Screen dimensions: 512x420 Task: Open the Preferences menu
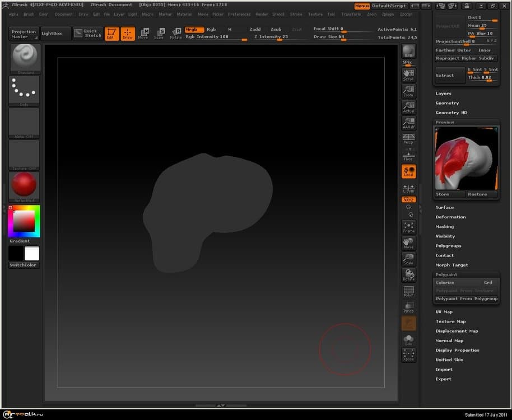pos(239,14)
